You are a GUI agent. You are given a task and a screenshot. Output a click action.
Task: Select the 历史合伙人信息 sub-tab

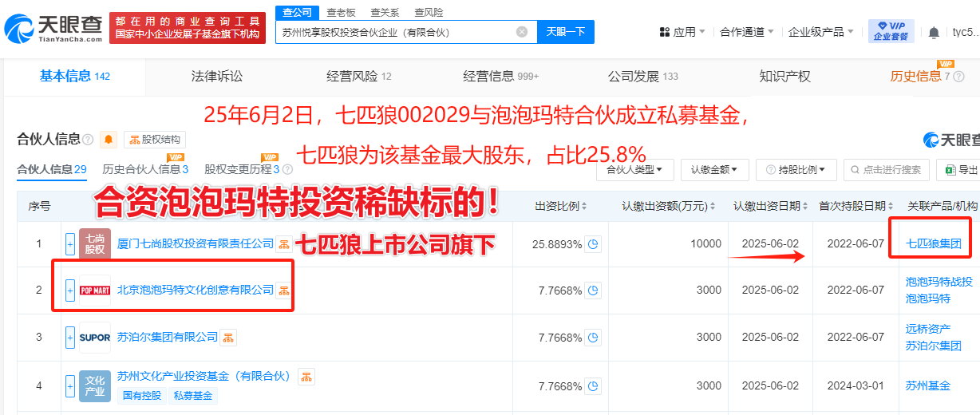pyautogui.click(x=145, y=169)
